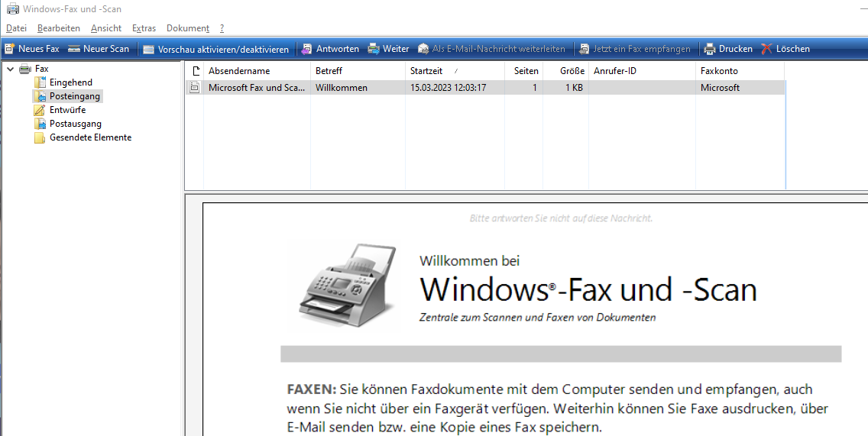The height and width of the screenshot is (436, 868).
Task: Click the Antworten toolbar button
Action: coord(330,49)
